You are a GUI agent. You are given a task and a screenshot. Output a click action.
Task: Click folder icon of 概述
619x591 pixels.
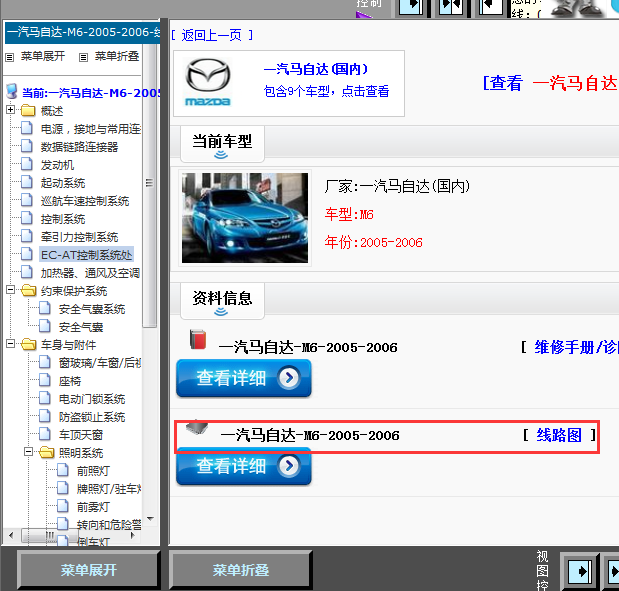[x=28, y=111]
